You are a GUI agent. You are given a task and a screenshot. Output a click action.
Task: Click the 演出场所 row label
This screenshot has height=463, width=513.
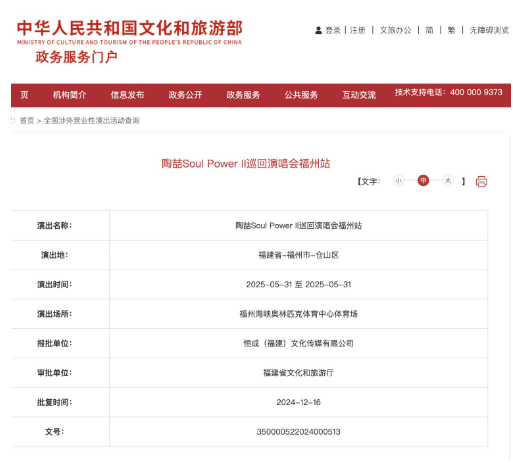coord(54,314)
